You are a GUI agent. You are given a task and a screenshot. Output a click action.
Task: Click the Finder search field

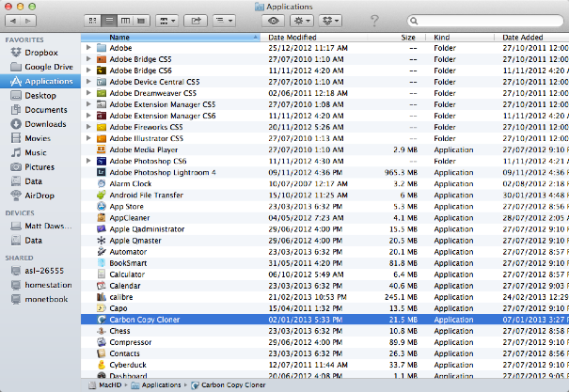tap(485, 21)
